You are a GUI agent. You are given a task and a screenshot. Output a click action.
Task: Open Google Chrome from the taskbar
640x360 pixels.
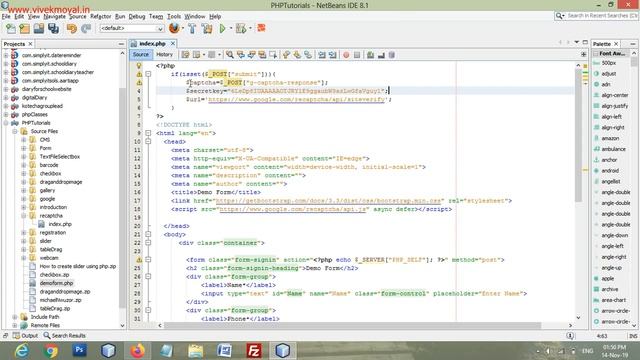(51, 350)
